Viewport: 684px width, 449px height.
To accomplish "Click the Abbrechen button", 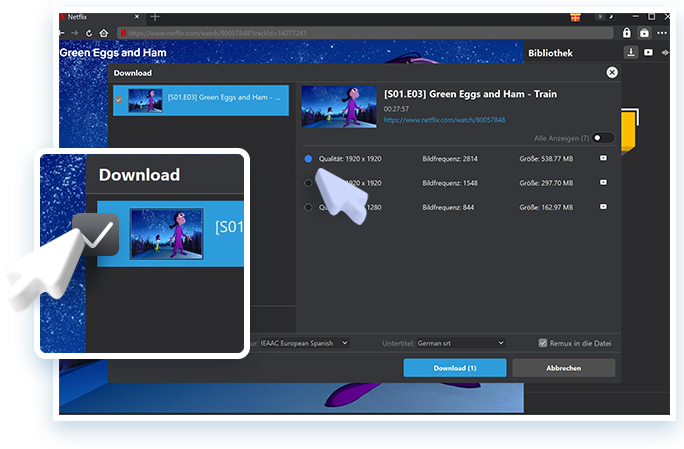I will [x=563, y=368].
